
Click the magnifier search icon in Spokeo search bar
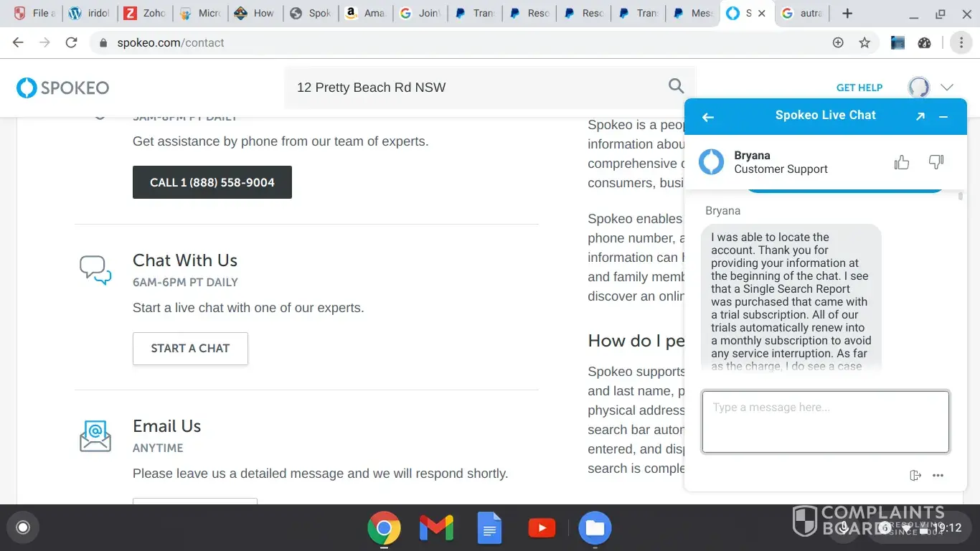tap(676, 87)
